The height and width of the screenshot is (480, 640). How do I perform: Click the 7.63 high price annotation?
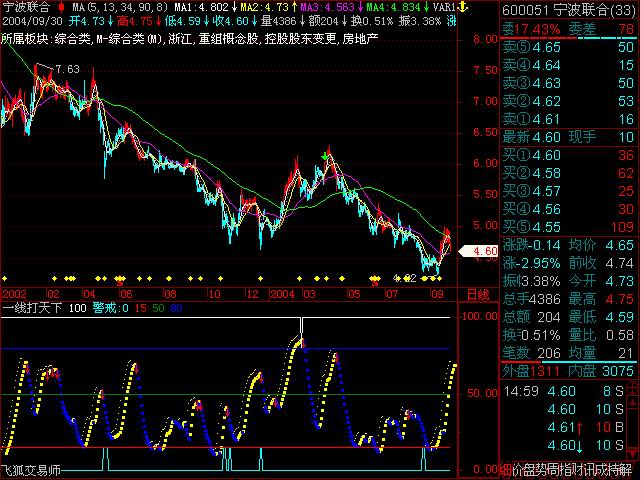[67, 69]
